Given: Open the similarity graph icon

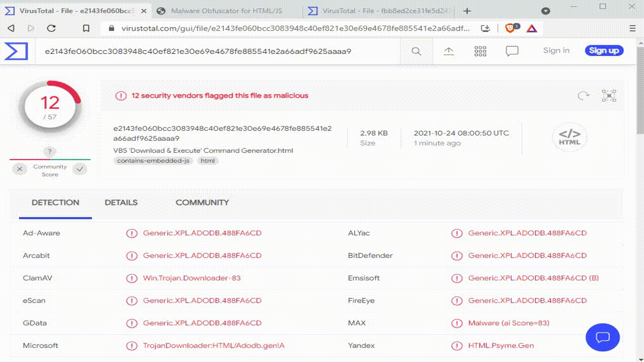Looking at the screenshot, I should 609,96.
